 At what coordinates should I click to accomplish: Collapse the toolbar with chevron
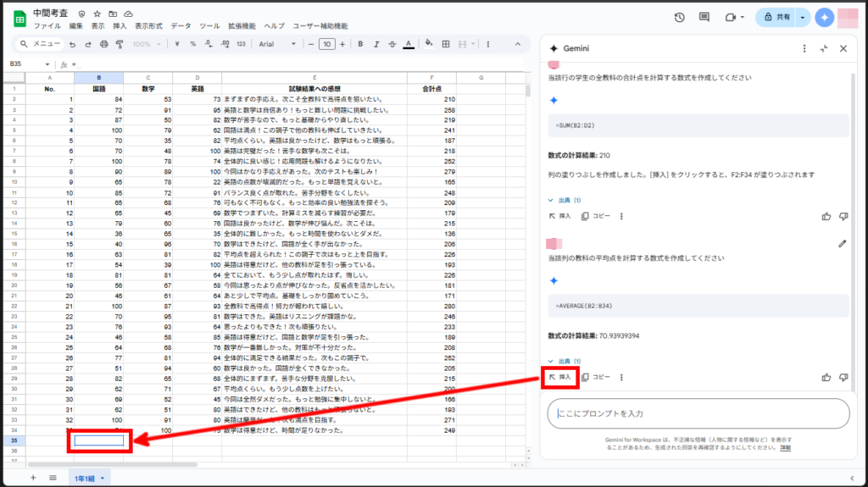point(518,44)
